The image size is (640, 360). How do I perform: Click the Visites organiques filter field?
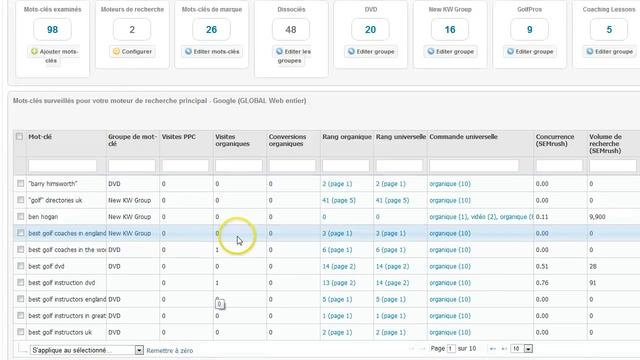(x=239, y=165)
